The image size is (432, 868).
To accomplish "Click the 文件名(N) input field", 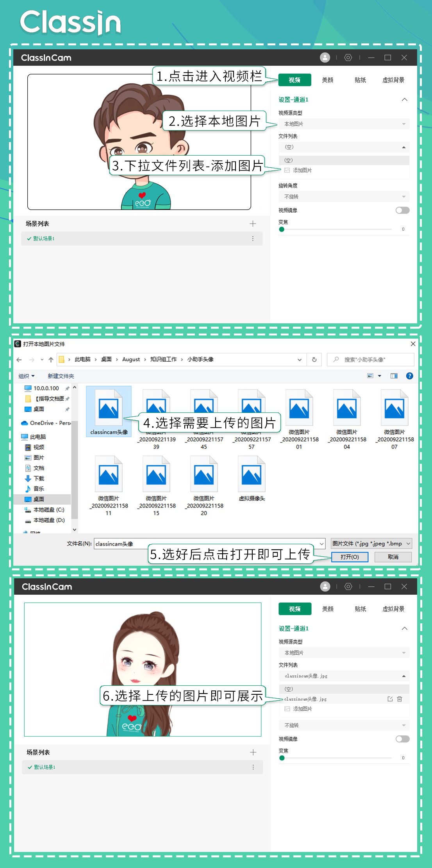I will coord(210,543).
